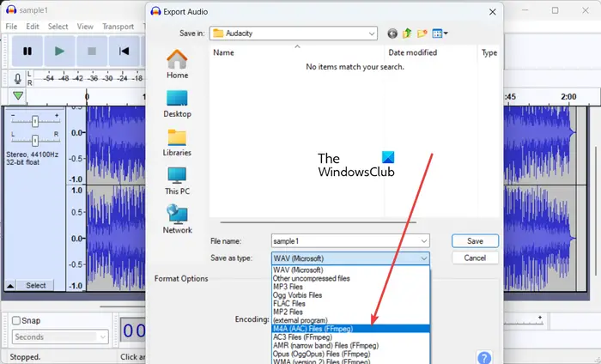Adjust the track gain slider

click(x=35, y=121)
